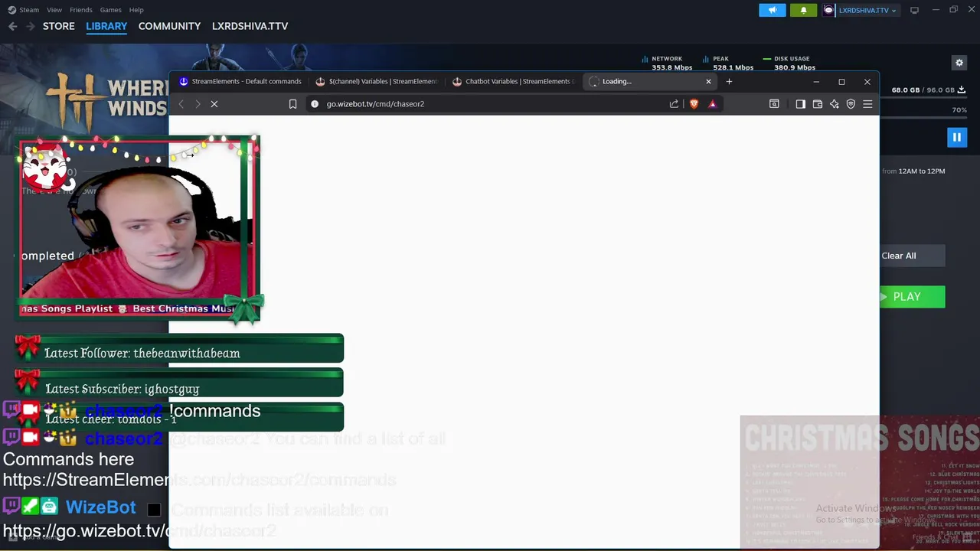The image size is (980, 551).
Task: Minimize the Brave browser window
Action: [x=816, y=81]
